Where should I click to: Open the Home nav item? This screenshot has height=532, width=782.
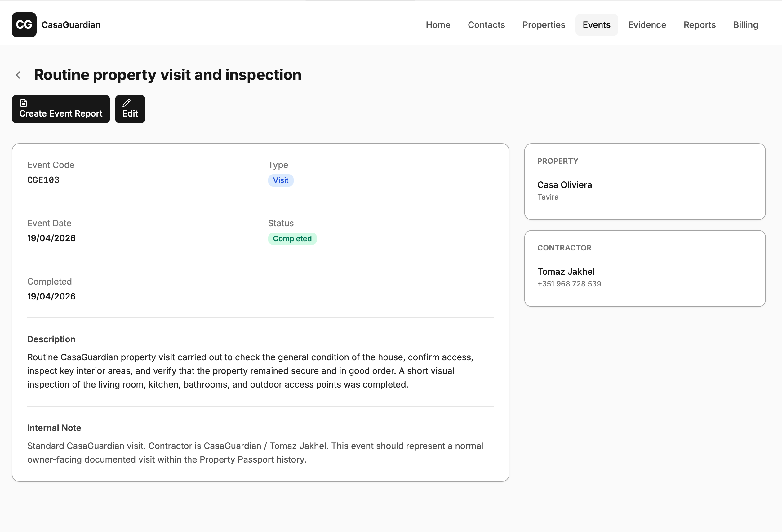(x=438, y=24)
